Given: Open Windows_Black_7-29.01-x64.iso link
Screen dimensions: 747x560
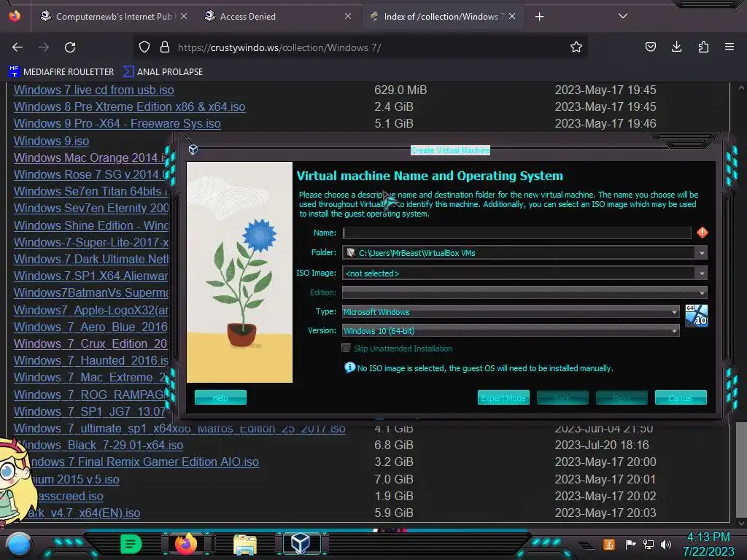Looking at the screenshot, I should pos(102,446).
